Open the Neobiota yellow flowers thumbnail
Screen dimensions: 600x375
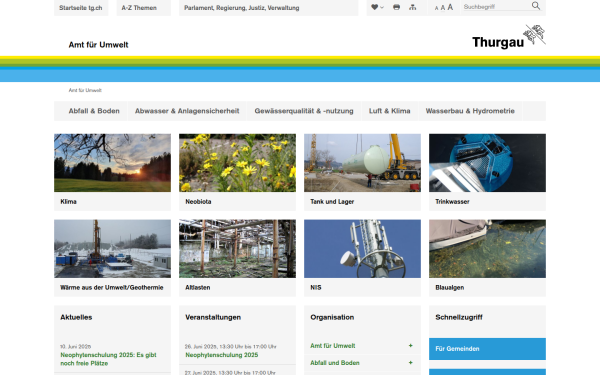coord(237,163)
